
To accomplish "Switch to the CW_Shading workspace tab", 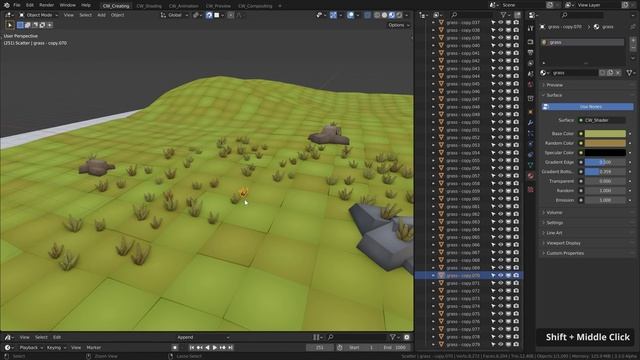I will [x=149, y=6].
